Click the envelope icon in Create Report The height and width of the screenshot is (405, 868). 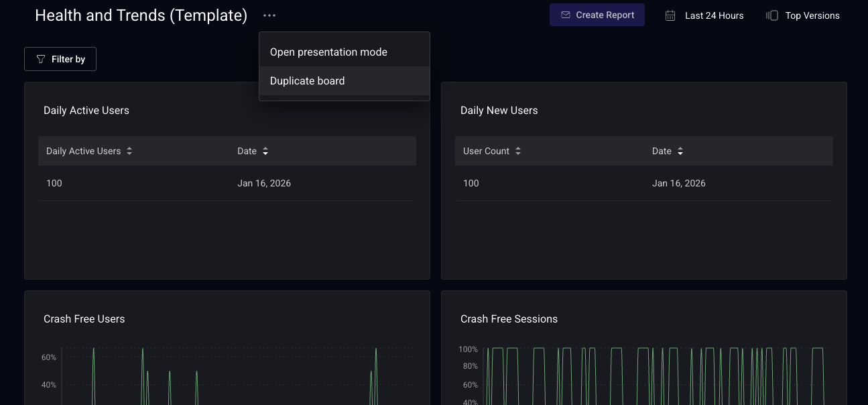566,15
